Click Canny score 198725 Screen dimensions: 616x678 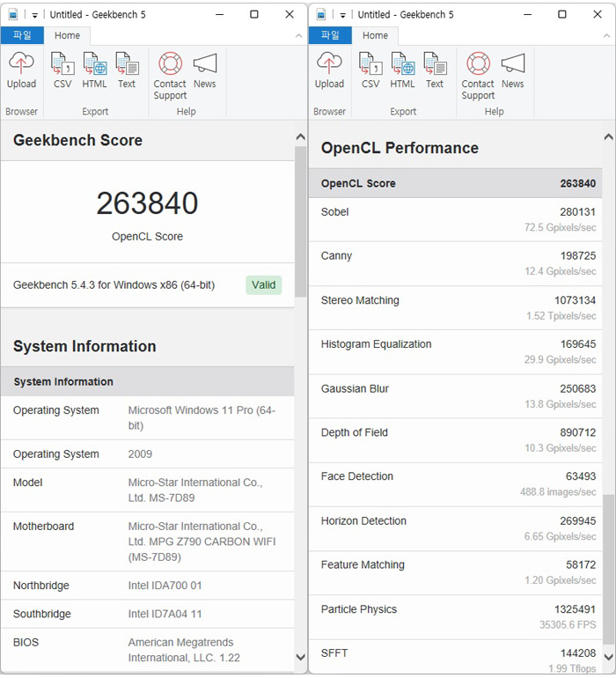click(x=578, y=255)
